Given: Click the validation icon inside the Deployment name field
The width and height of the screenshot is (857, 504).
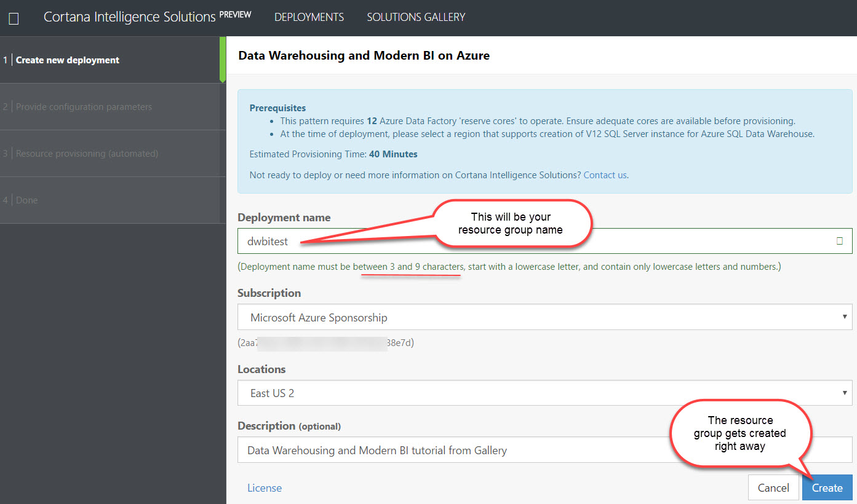Looking at the screenshot, I should tap(840, 242).
